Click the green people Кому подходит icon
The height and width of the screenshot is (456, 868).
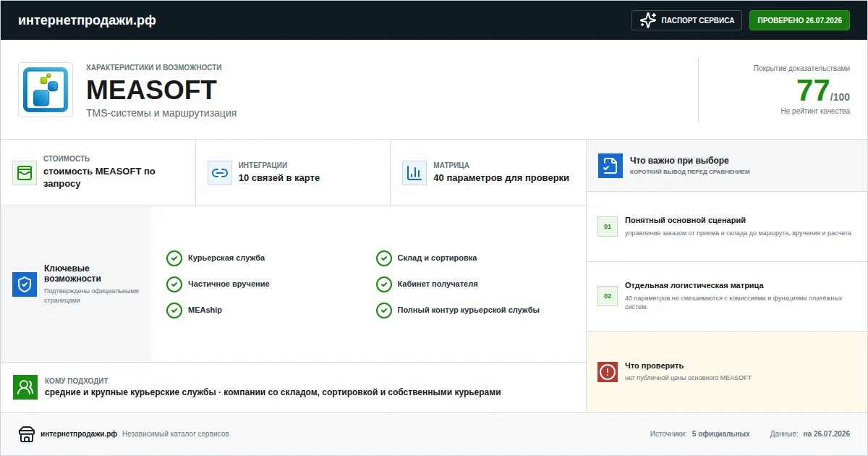(25, 387)
